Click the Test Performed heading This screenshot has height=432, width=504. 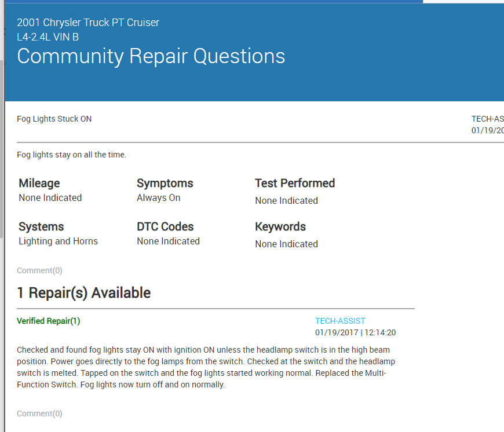point(295,183)
